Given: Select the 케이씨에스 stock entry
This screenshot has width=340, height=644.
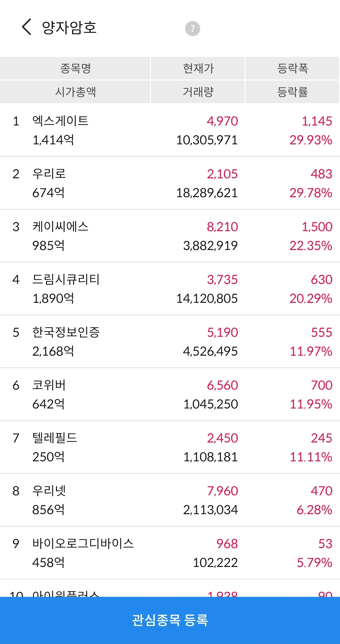Looking at the screenshot, I should click(x=170, y=236).
